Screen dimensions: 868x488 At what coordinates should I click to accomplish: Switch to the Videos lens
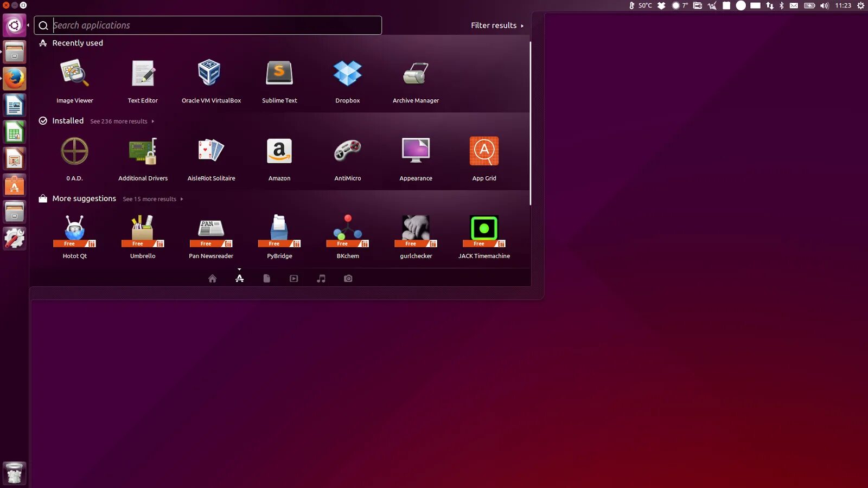[294, 279]
